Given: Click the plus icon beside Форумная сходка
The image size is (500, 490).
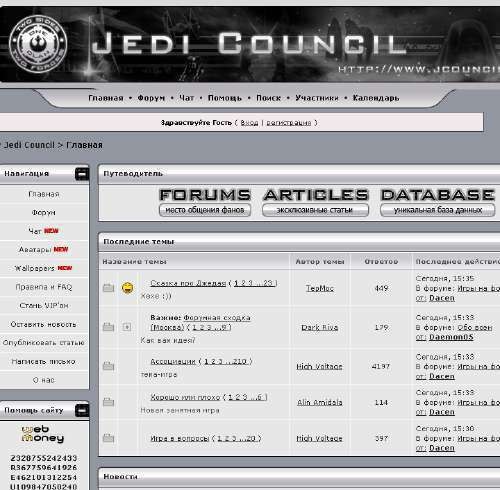Looking at the screenshot, I should click(x=127, y=327).
